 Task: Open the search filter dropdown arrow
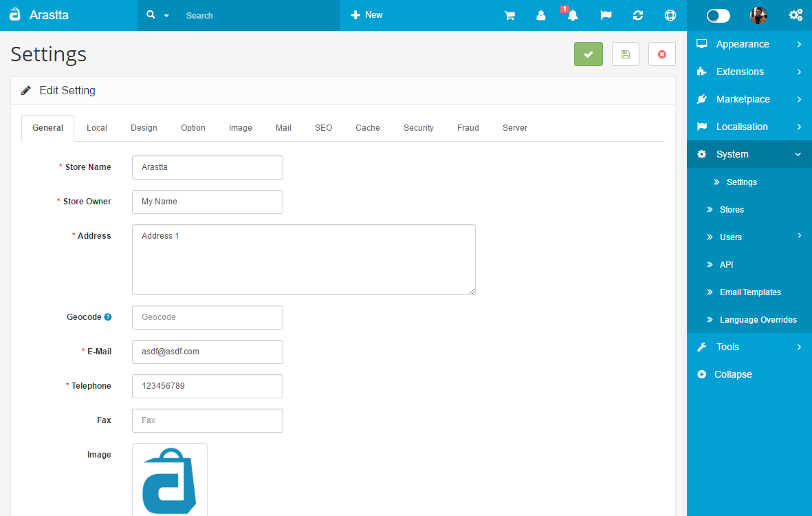166,15
